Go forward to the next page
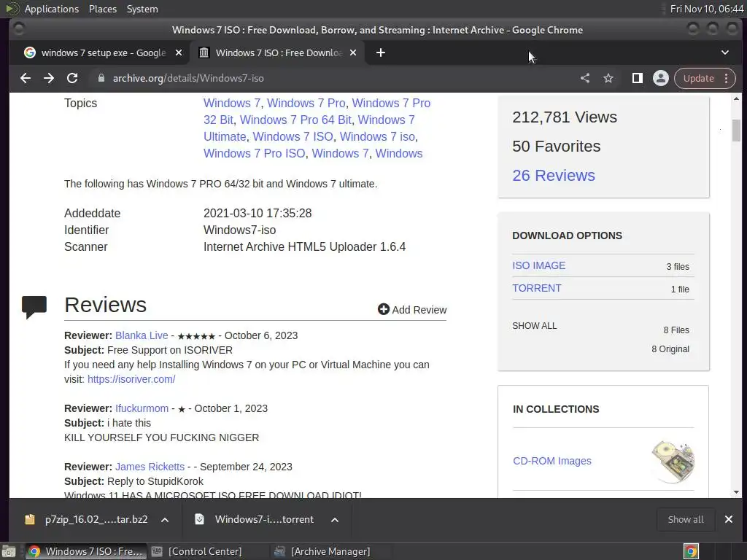The image size is (747, 560). [49, 78]
